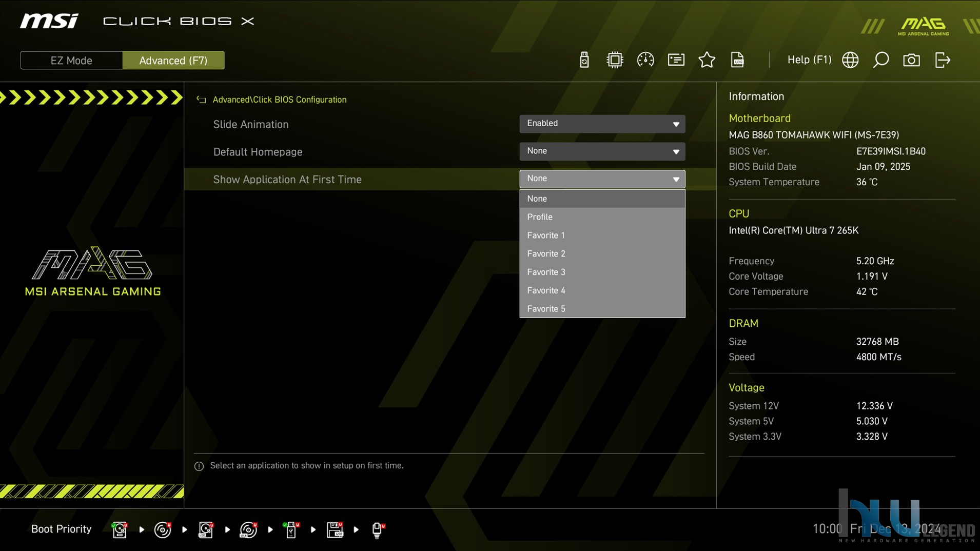Viewport: 980px width, 551px height.
Task: Click the Information panel title
Action: click(756, 96)
